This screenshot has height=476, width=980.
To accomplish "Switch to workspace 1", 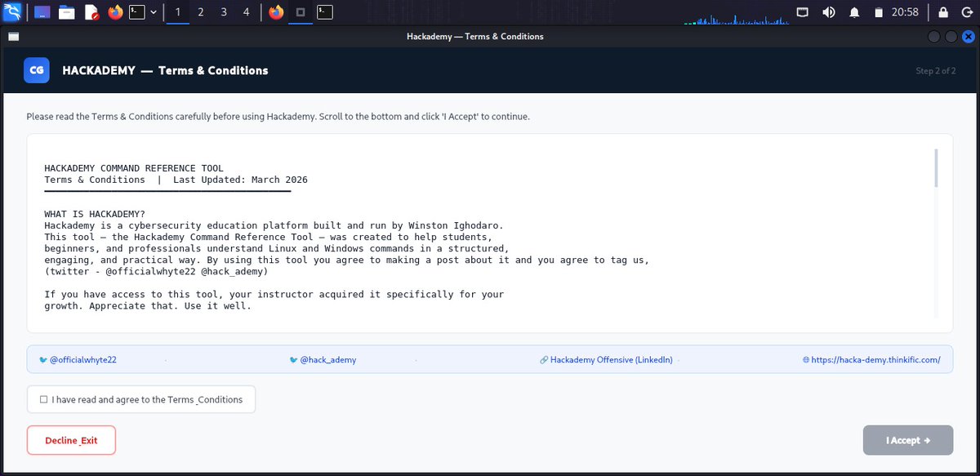I will (178, 12).
